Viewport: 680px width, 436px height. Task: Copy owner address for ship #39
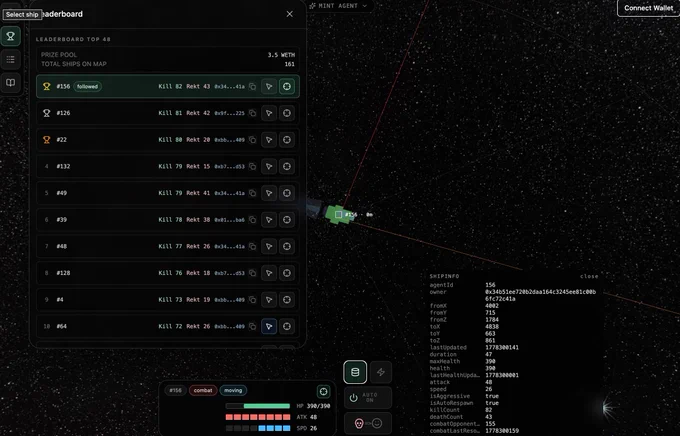coord(252,220)
